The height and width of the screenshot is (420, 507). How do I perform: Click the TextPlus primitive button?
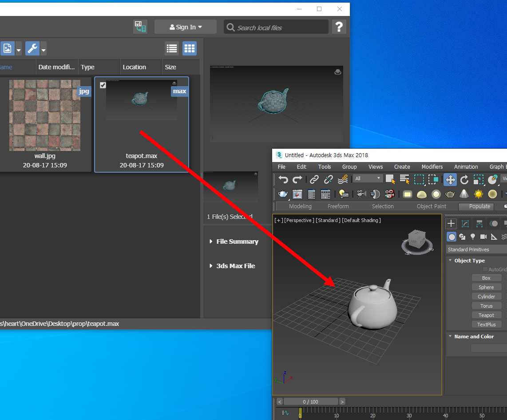pyautogui.click(x=486, y=324)
